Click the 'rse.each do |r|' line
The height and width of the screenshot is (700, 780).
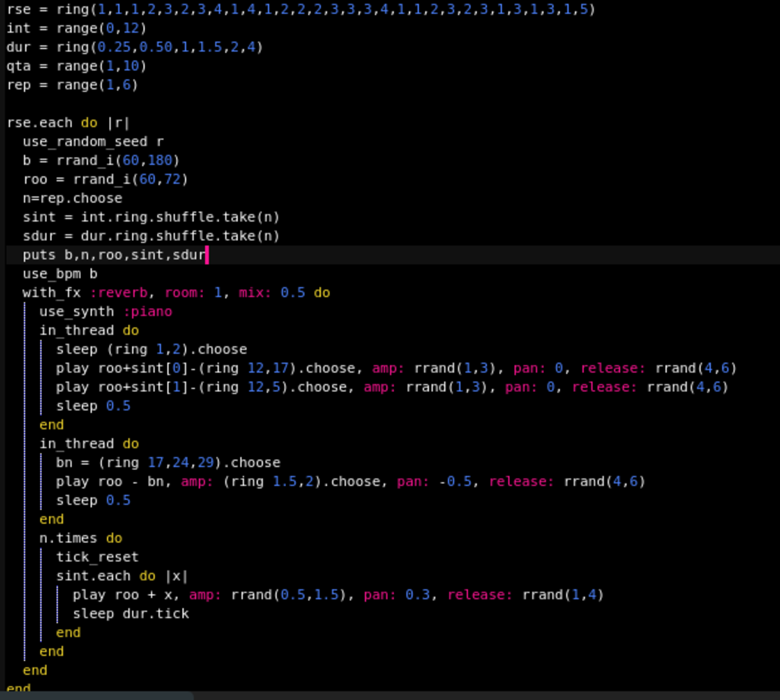coord(68,123)
